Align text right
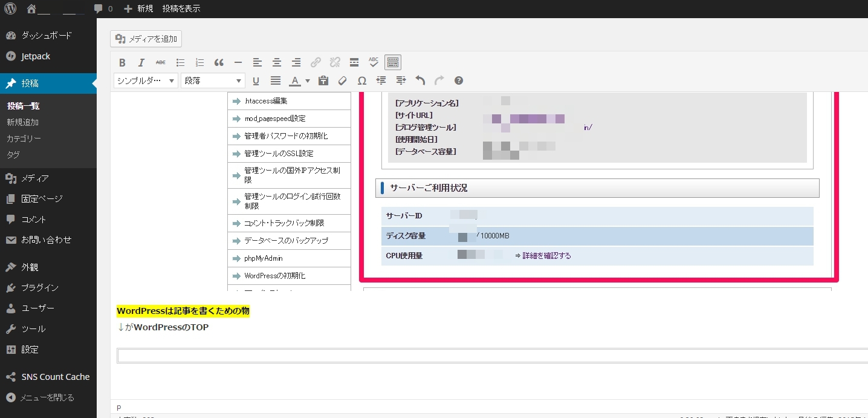The image size is (868, 418). pyautogui.click(x=296, y=62)
